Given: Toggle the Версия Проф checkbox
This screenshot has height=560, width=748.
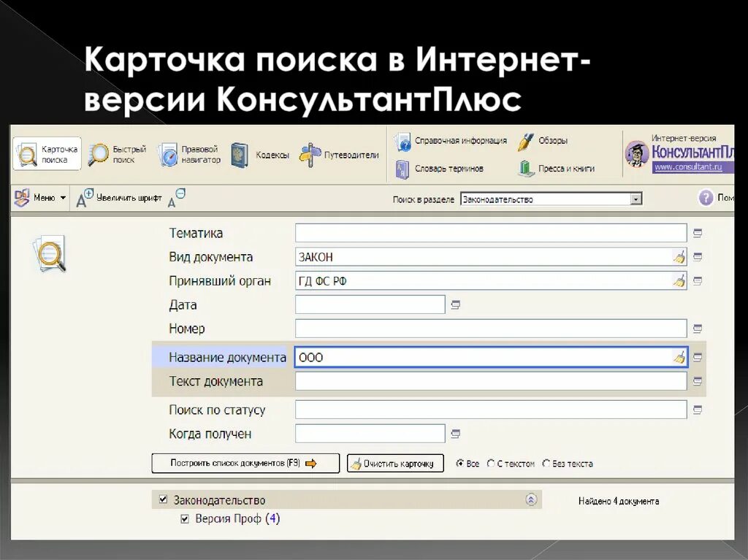Looking at the screenshot, I should (185, 519).
